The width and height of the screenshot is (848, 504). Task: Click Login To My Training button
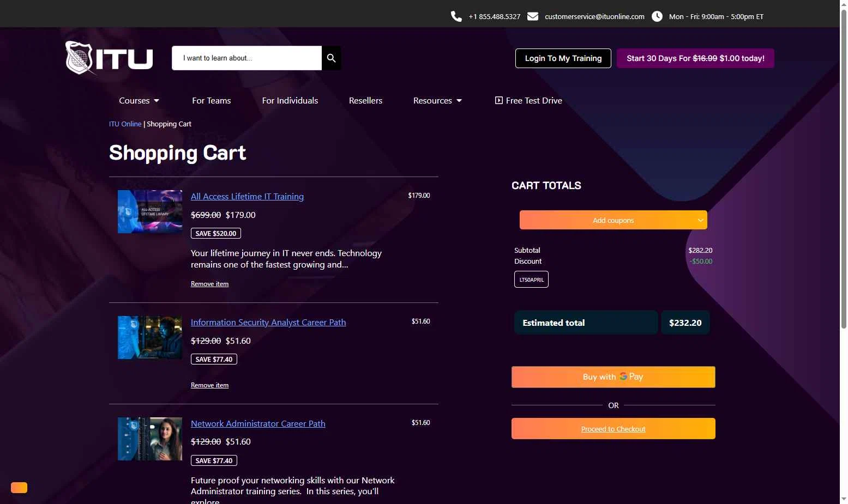563,58
